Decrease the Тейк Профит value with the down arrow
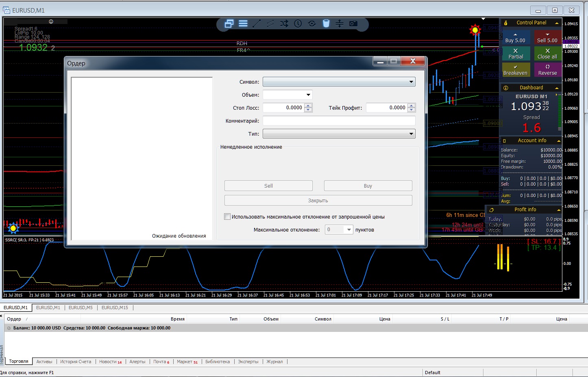Viewport: 588px width, 377px height. (412, 110)
